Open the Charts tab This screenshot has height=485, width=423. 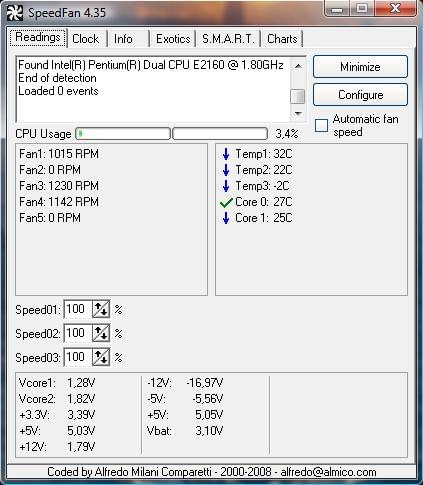(x=282, y=39)
